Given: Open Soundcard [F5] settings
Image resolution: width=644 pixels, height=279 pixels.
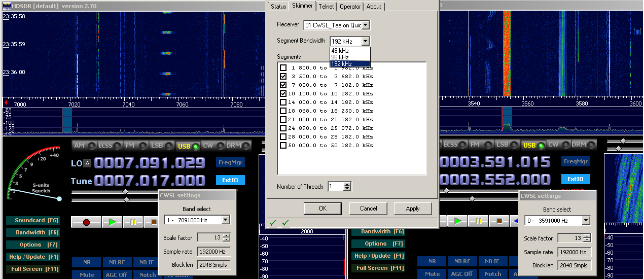Looking at the screenshot, I should click(x=33, y=221).
